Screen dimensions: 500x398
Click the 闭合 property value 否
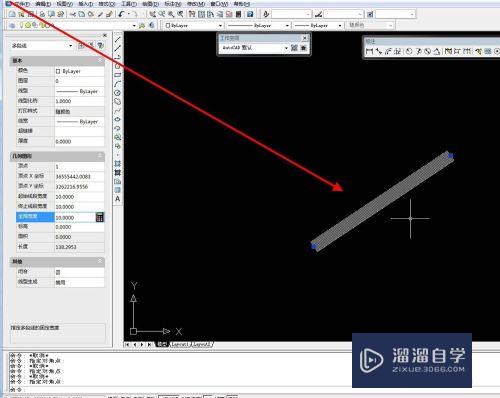click(79, 272)
